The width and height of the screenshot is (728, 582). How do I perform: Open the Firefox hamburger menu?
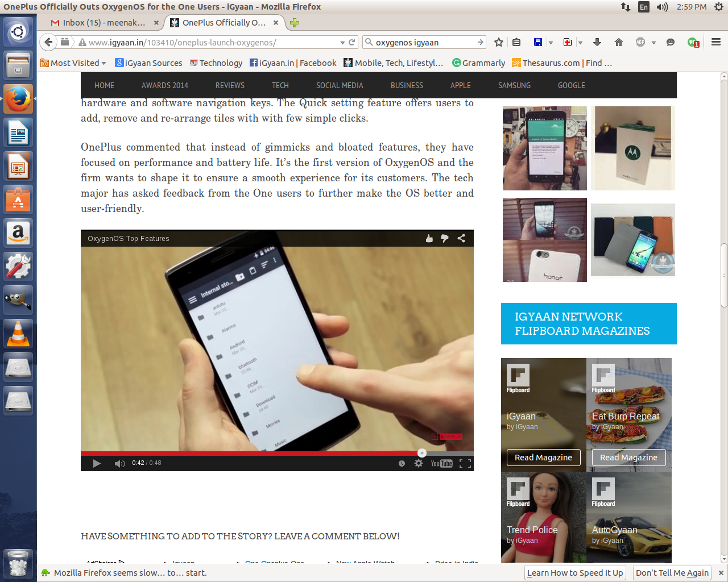716,42
